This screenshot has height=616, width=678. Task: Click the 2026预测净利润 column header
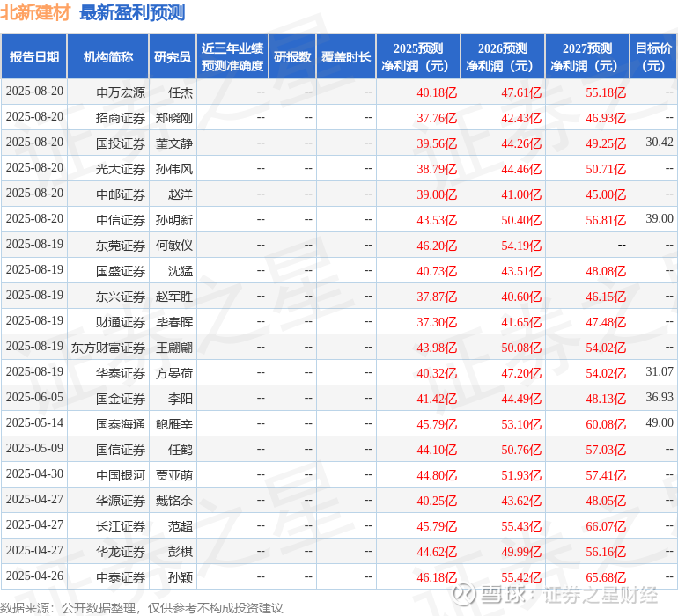(x=503, y=56)
